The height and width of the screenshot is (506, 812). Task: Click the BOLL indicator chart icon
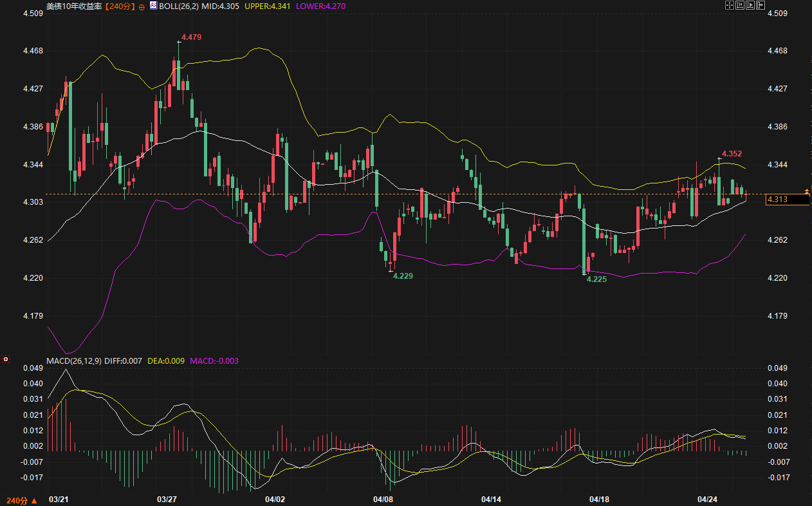tap(153, 5)
